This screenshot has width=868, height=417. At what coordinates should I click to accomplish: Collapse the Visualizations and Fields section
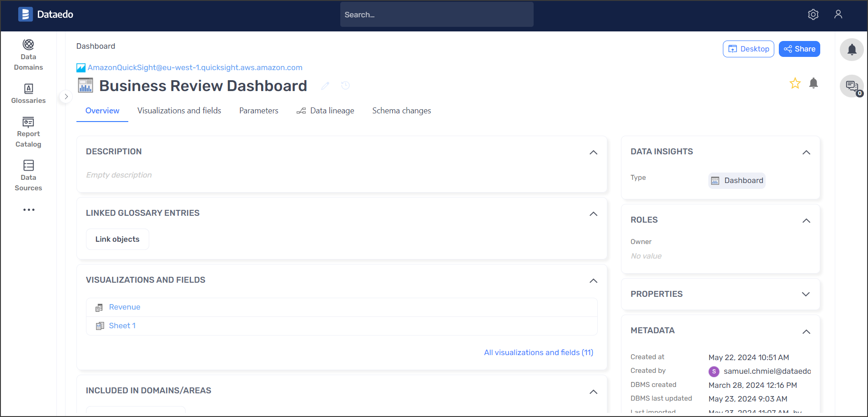(593, 281)
